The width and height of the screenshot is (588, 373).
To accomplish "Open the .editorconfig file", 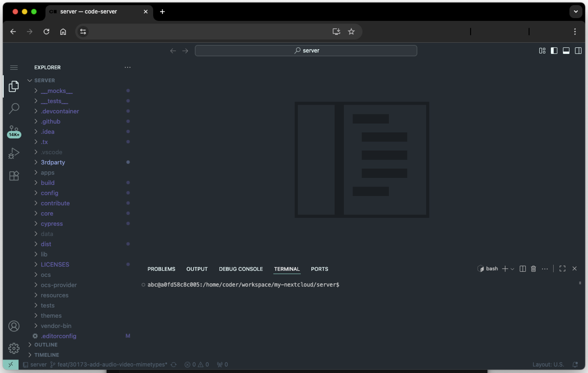I will (x=58, y=336).
